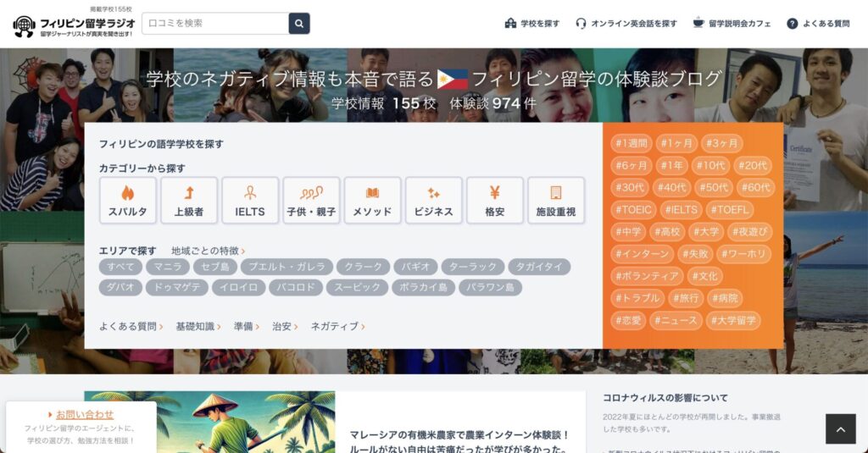
Task: Click the #6ヶ月 tag
Action: pyautogui.click(x=632, y=165)
